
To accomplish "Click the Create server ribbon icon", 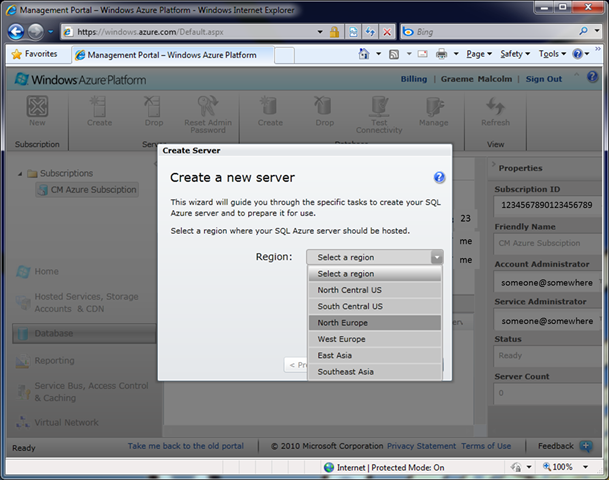I will click(x=99, y=106).
